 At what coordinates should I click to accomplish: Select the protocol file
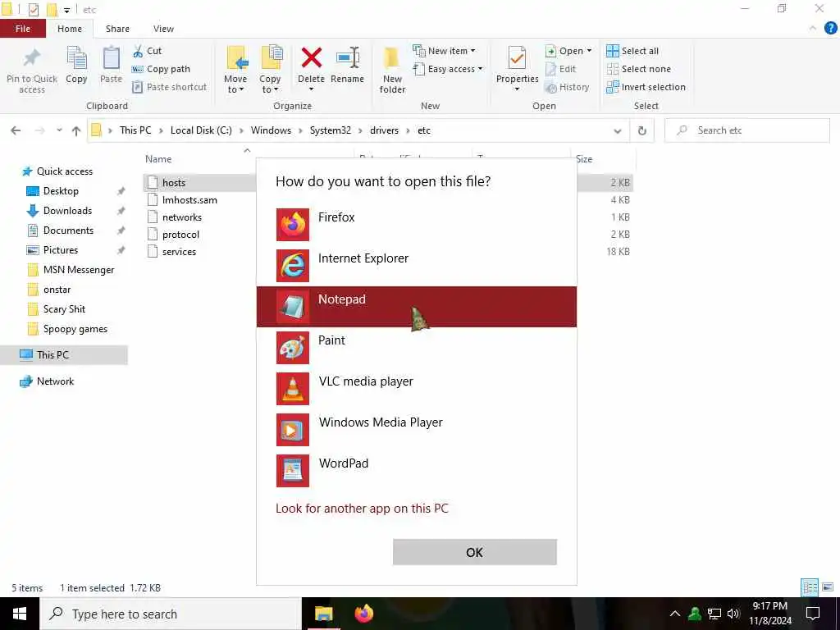click(x=180, y=235)
